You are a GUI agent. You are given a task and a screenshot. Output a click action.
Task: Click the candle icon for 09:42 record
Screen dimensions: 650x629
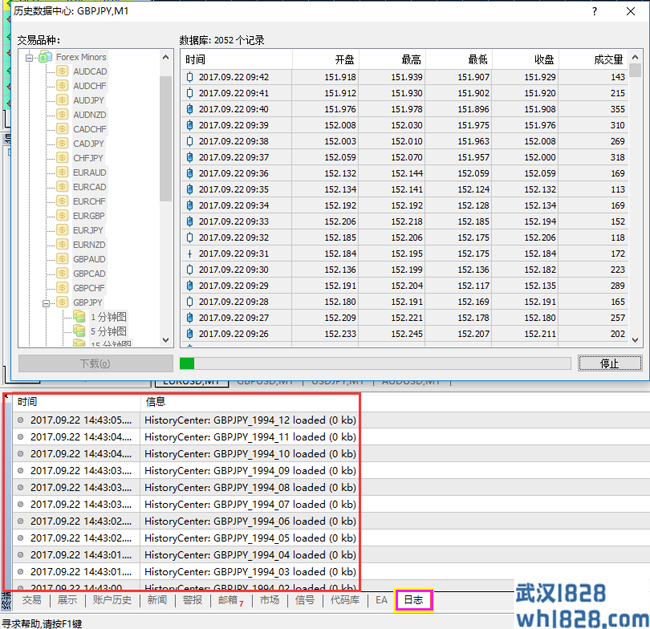[190, 77]
